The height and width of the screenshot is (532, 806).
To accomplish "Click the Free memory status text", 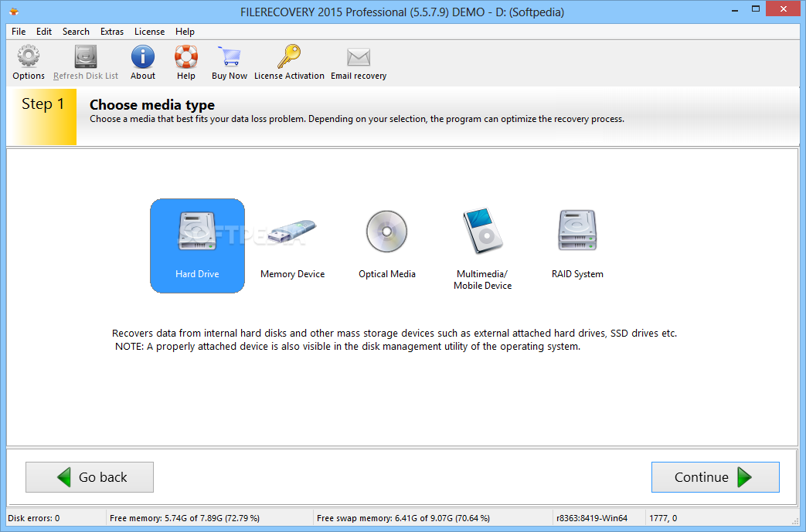I will pyautogui.click(x=185, y=518).
